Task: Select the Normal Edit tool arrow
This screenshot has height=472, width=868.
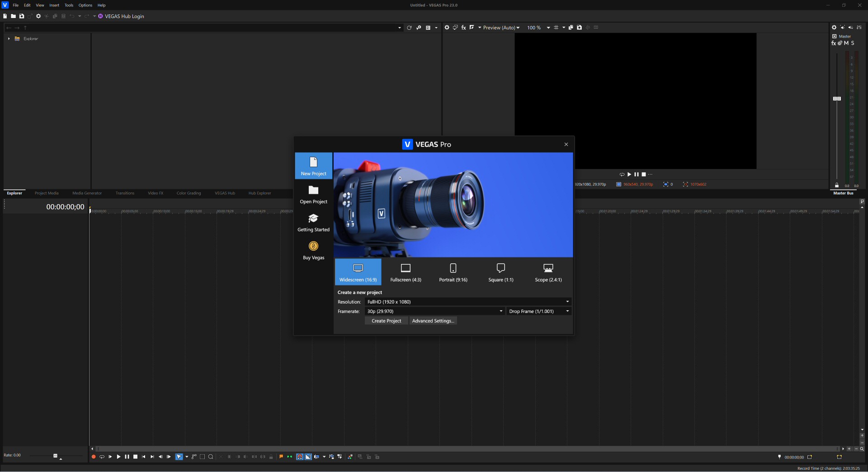Action: (x=179, y=457)
